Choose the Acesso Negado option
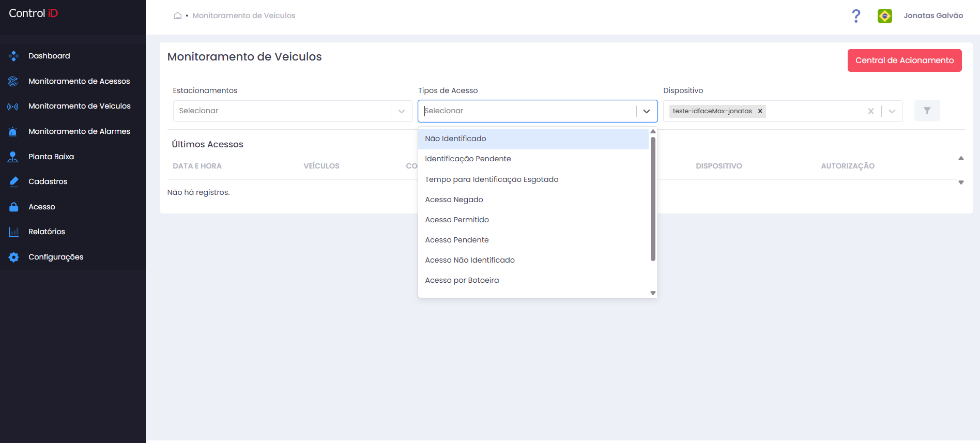 pyautogui.click(x=533, y=200)
